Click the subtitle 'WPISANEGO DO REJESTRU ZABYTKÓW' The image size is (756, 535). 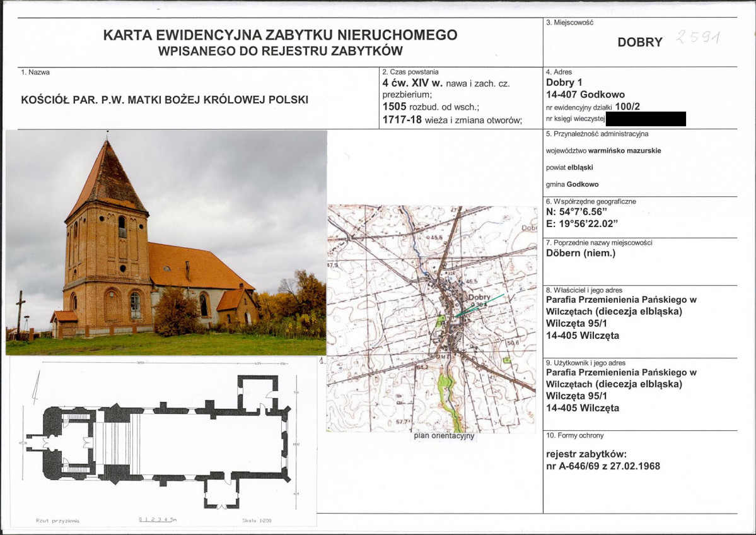pos(280,51)
